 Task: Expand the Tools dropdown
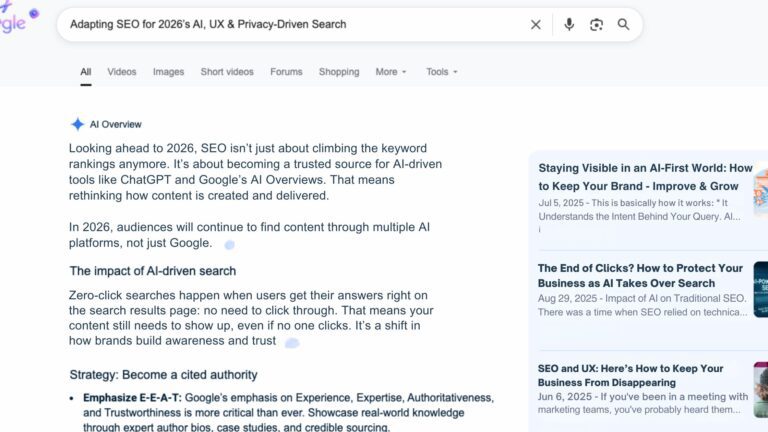click(441, 72)
